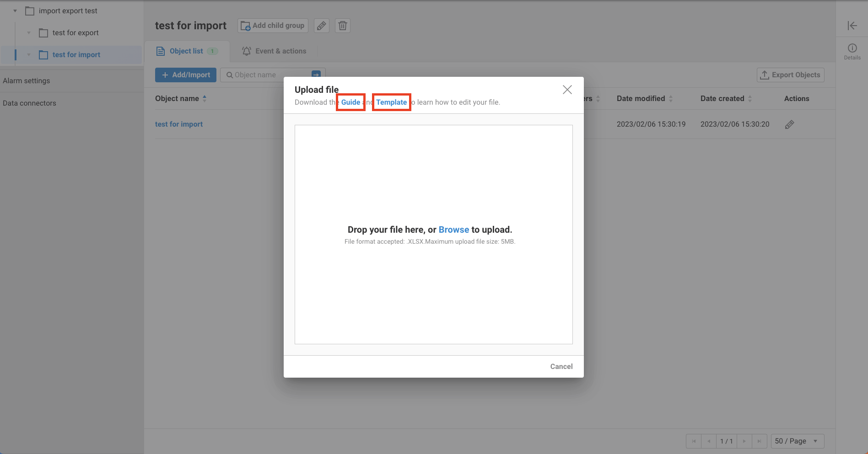Screen dimensions: 868x454
Task: Select the Object list tab
Action: click(186, 51)
